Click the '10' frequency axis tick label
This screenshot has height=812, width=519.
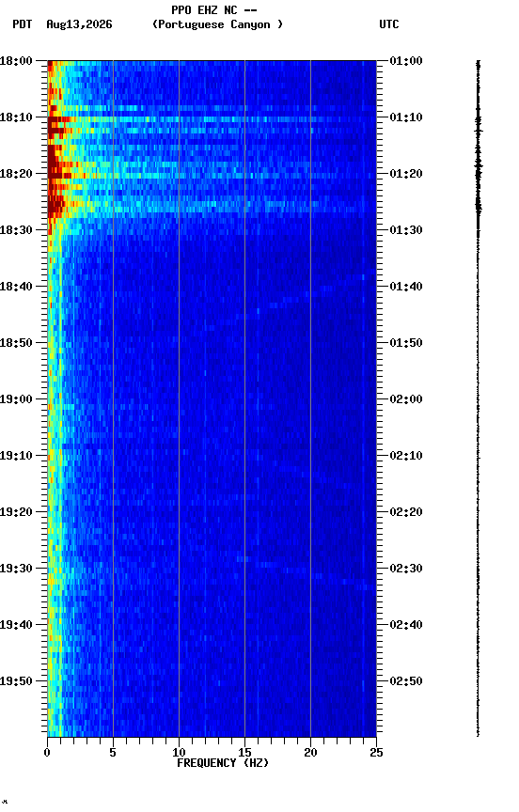tap(179, 753)
